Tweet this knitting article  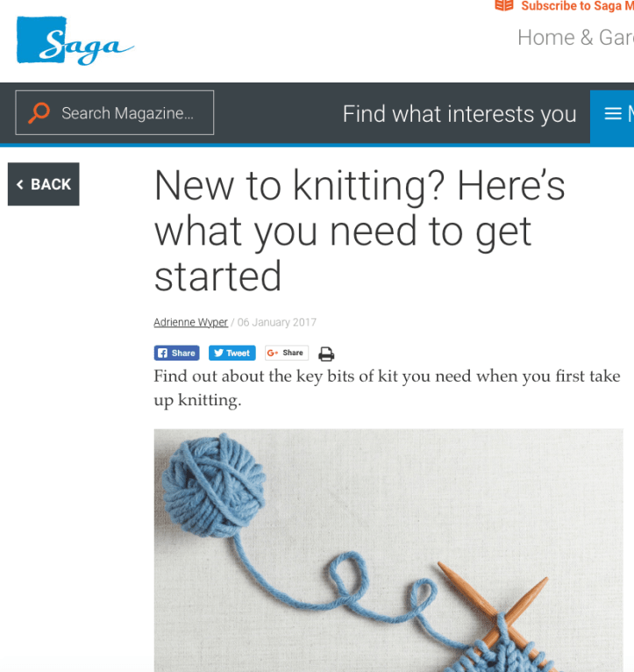coord(232,354)
